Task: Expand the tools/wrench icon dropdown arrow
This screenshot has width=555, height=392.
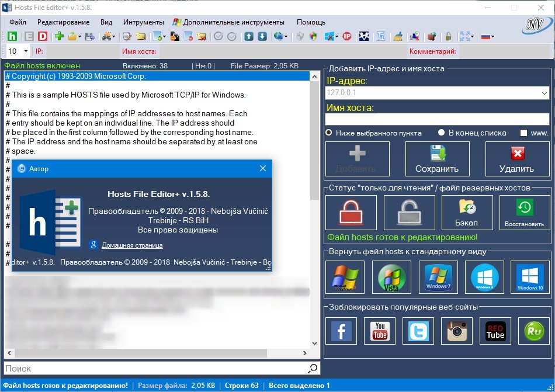Action: point(114,36)
